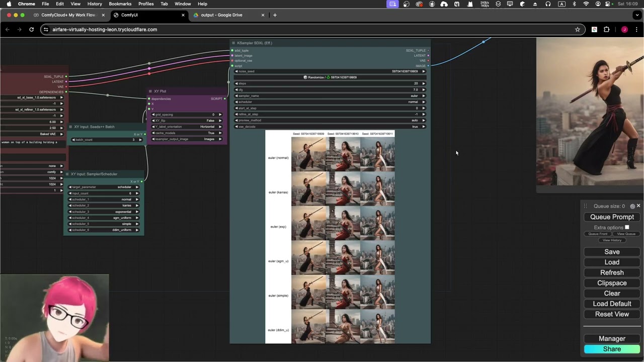Open the sd_xl_base_1.0.safetensors model dropdown
644x362 pixels.
pos(32,98)
